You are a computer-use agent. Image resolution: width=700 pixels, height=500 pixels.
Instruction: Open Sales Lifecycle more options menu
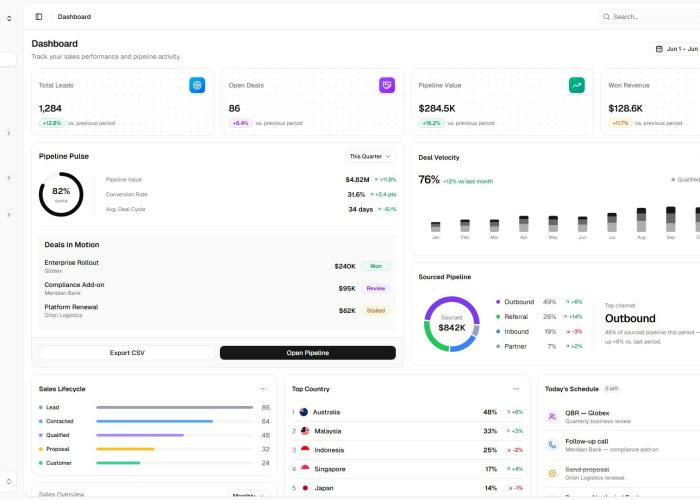tap(263, 389)
